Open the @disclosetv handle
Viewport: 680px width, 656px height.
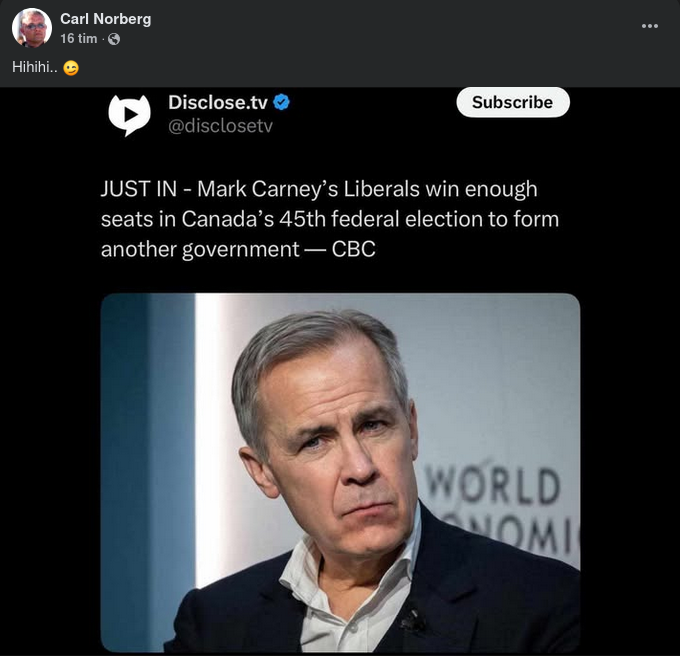[220, 126]
